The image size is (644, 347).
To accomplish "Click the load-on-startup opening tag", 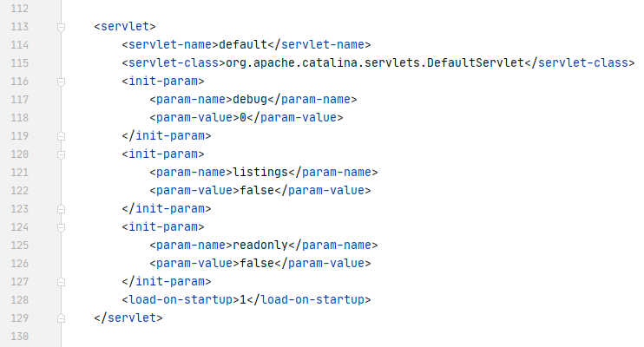I will click(179, 299).
